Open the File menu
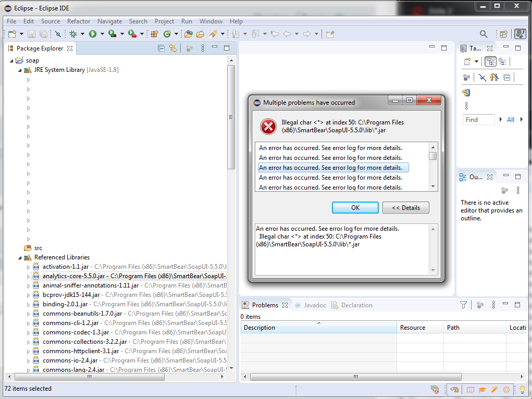Screen dimensions: 532x399 [x=11, y=21]
